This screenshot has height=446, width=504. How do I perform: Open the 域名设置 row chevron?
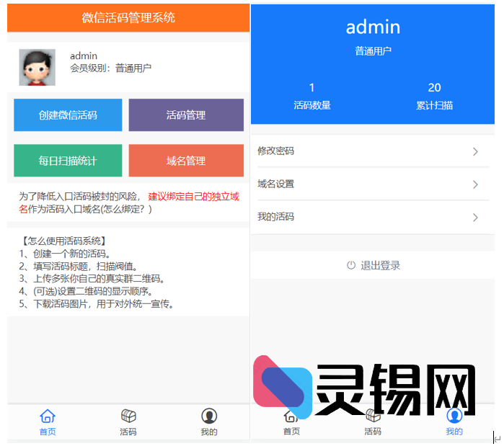tap(475, 184)
